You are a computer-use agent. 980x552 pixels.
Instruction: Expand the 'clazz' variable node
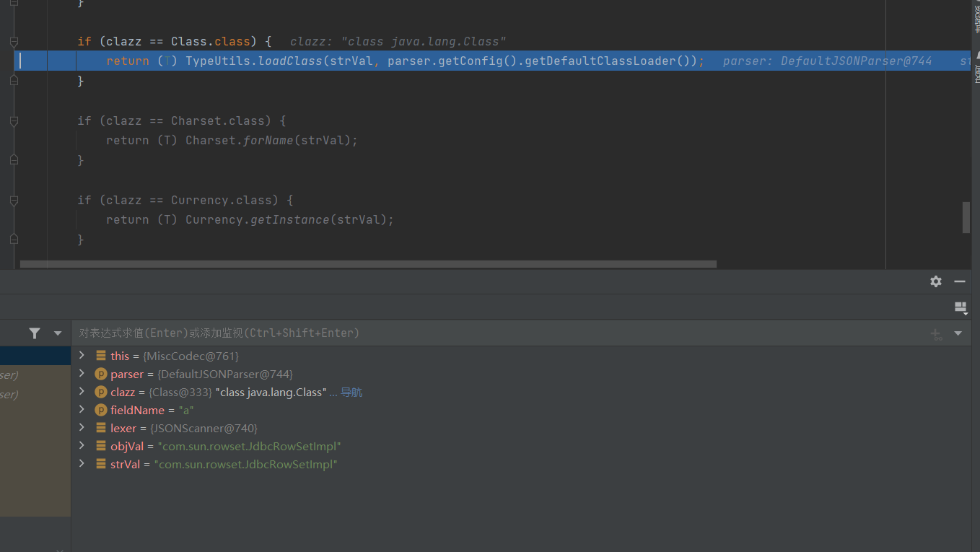point(82,391)
